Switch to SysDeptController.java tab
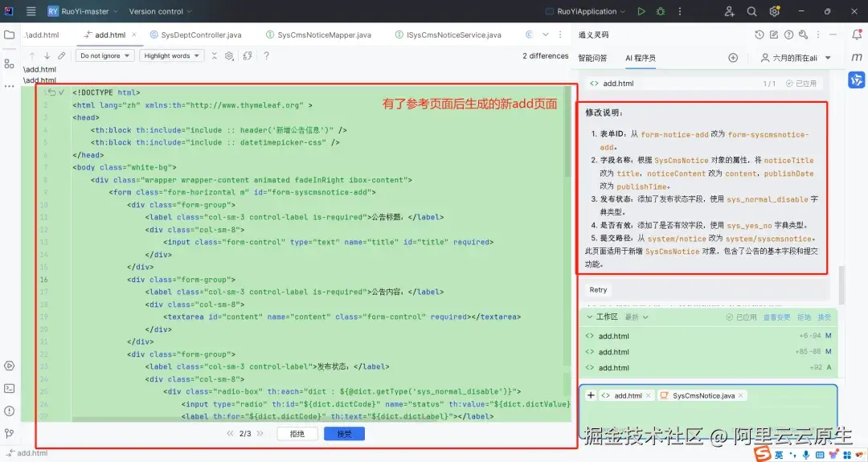 coord(195,35)
